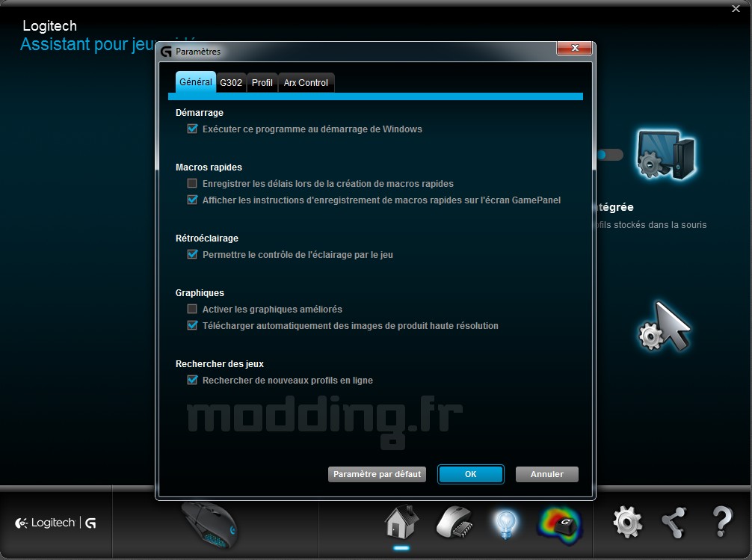Toggle the memory mode switch
The image size is (752, 560).
point(609,155)
